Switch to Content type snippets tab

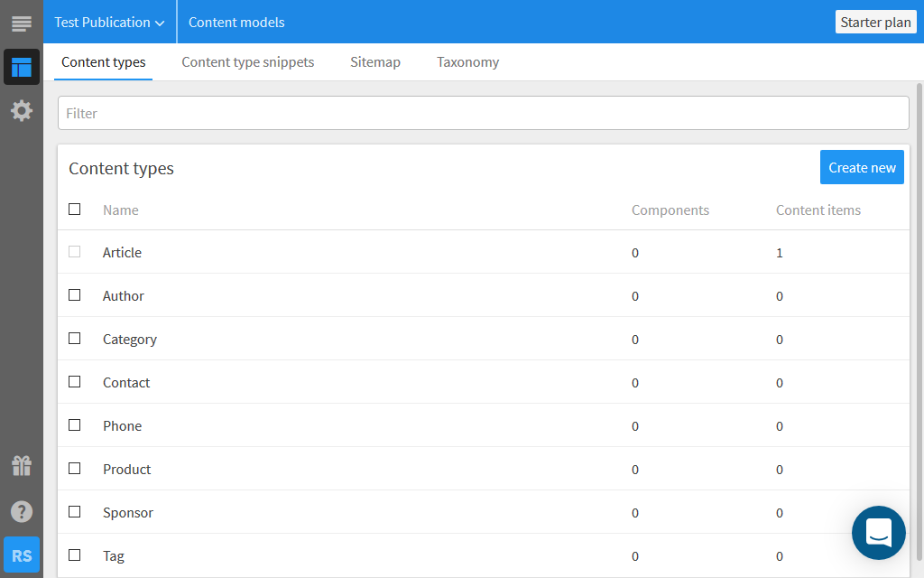[248, 62]
